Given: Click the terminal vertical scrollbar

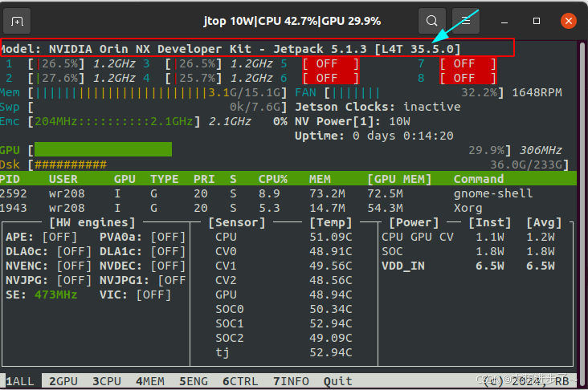Looking at the screenshot, I should 582,212.
